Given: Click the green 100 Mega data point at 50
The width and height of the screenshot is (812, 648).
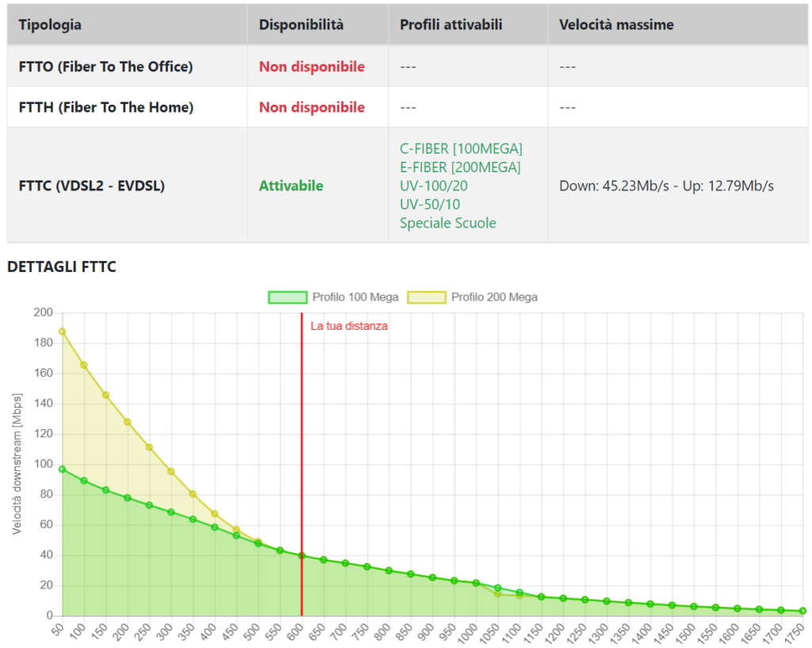Looking at the screenshot, I should click(x=62, y=470).
